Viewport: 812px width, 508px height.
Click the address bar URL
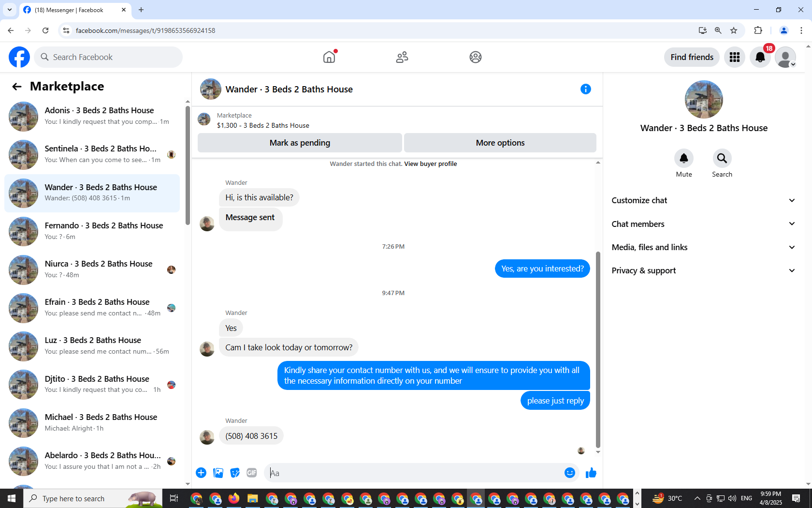pyautogui.click(x=145, y=30)
